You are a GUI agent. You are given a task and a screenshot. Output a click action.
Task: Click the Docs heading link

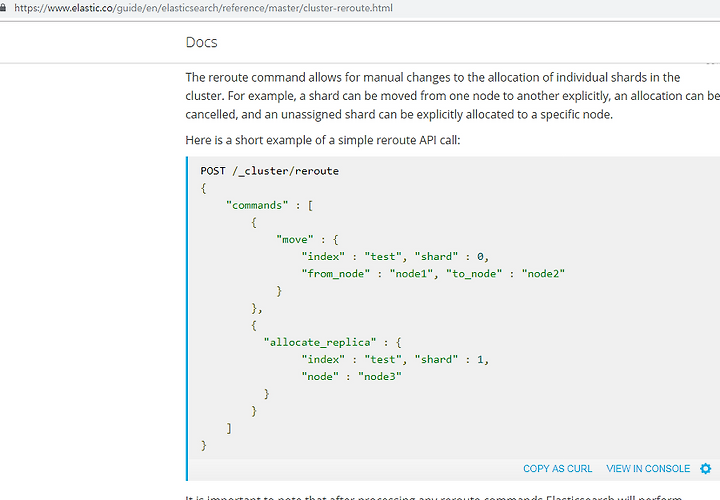coord(202,42)
